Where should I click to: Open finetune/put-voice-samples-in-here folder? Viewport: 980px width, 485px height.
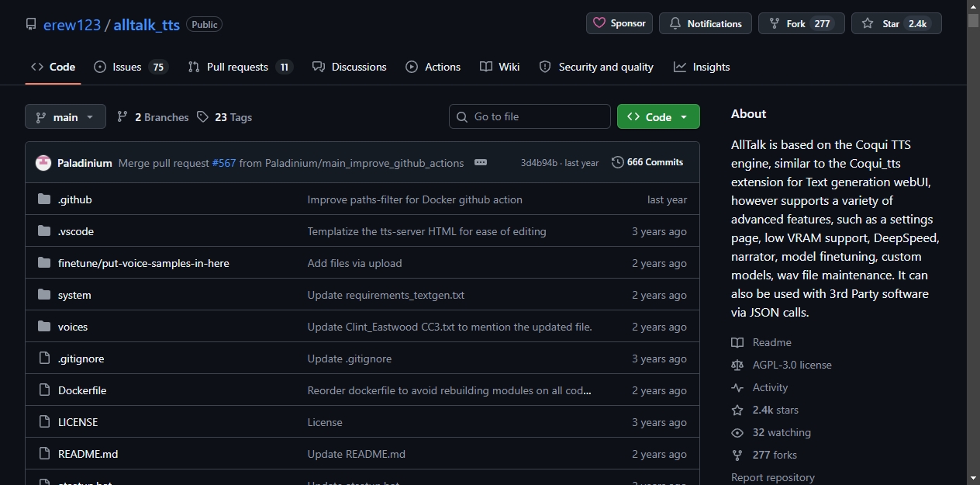143,263
